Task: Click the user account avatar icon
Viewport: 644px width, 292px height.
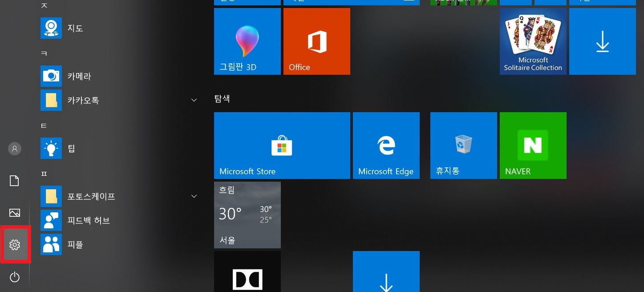Action: click(x=15, y=149)
